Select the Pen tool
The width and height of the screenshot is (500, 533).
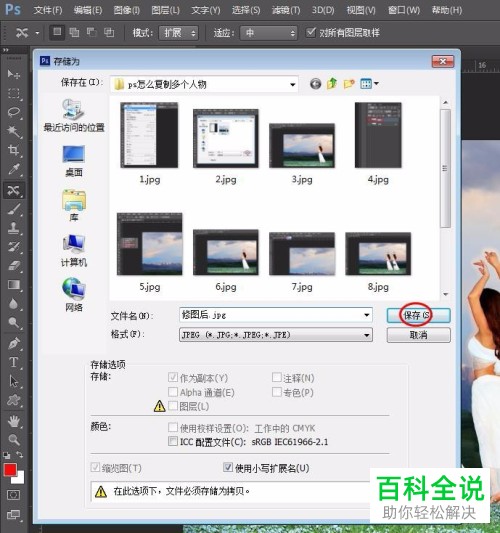pos(14,343)
